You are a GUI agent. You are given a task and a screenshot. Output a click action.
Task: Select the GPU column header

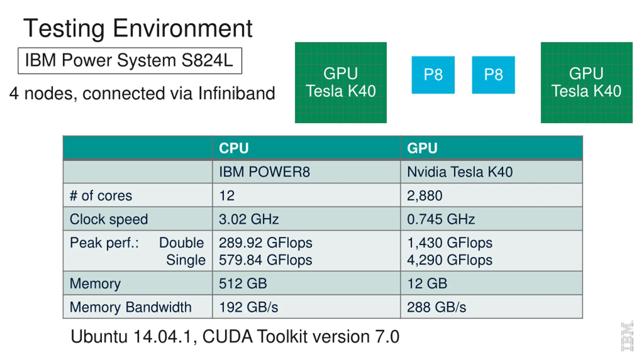click(x=422, y=148)
